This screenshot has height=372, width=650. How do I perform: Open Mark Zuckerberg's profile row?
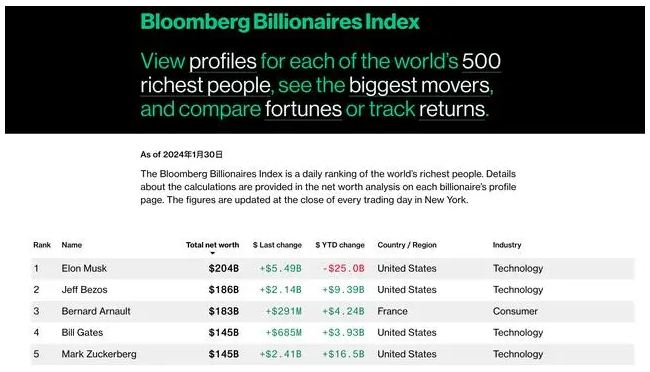[x=332, y=354]
